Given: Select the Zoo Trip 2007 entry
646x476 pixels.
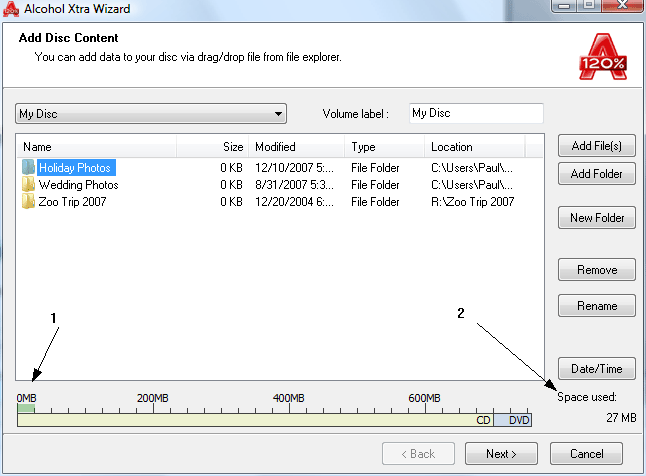Looking at the screenshot, I should click(x=72, y=202).
